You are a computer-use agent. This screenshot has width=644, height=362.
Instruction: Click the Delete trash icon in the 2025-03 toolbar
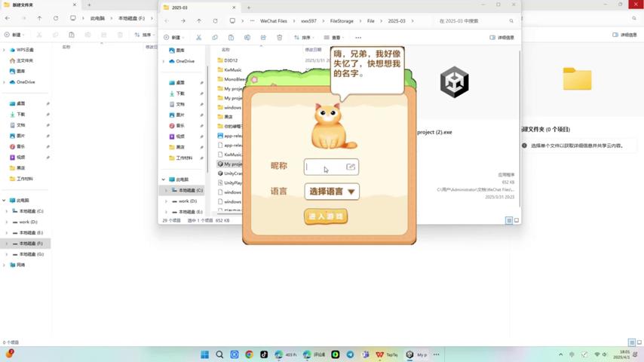pos(279,38)
